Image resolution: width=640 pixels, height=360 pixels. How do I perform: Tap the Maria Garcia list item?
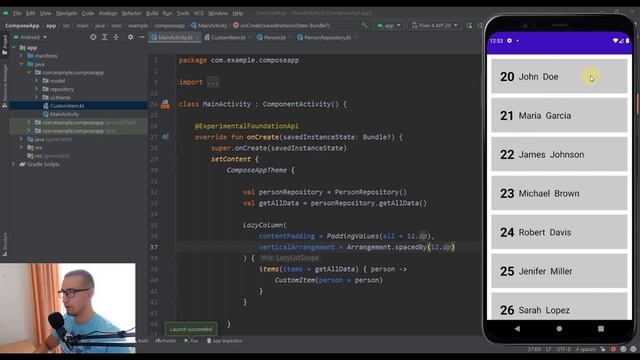tap(559, 116)
